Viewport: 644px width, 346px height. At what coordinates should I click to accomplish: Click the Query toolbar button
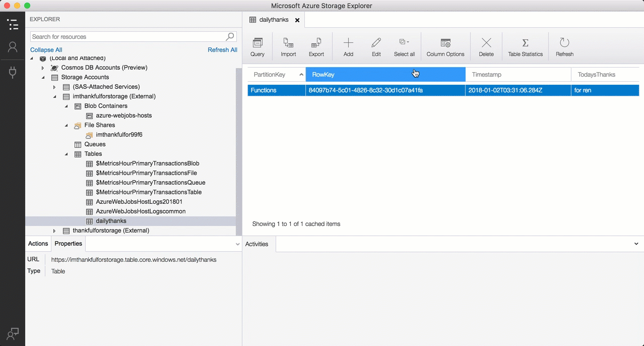[257, 47]
